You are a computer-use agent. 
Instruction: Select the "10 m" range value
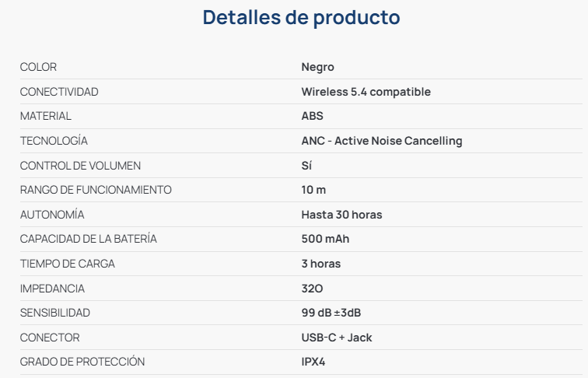coord(313,190)
